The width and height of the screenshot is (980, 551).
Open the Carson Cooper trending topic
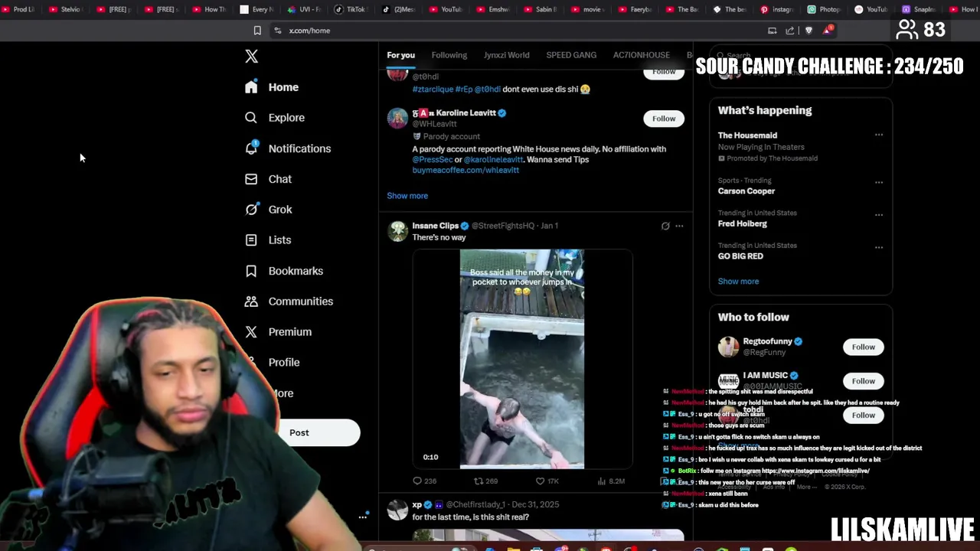click(746, 191)
